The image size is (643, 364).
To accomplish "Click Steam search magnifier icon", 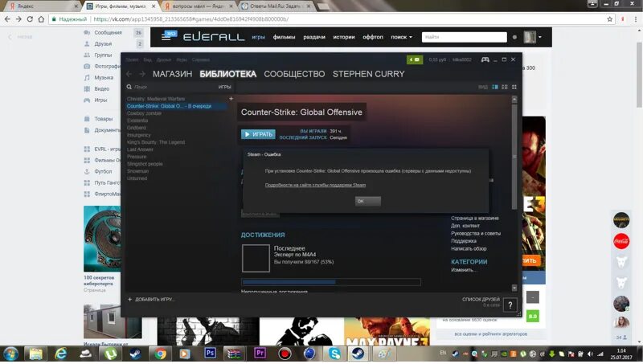I will coord(129,87).
